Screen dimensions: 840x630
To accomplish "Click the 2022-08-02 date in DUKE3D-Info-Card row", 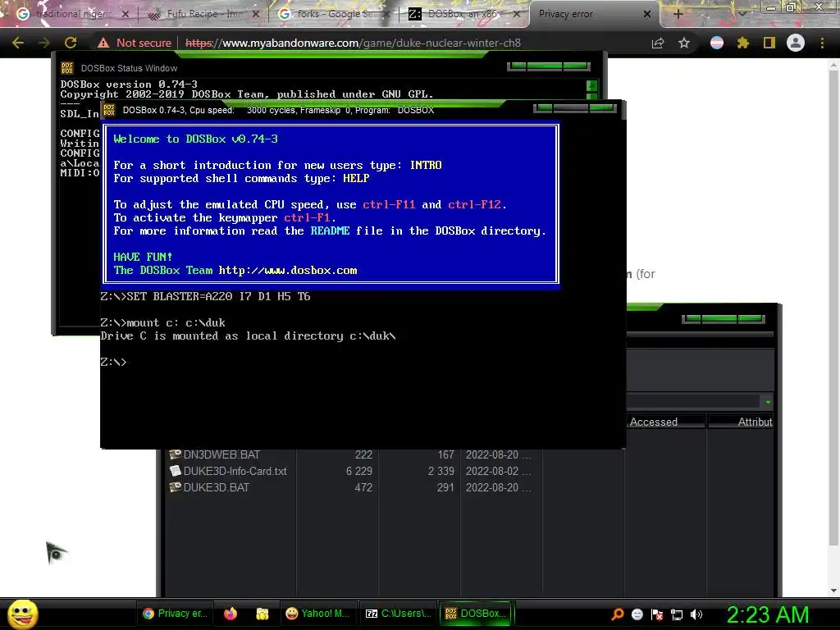I will 498,471.
